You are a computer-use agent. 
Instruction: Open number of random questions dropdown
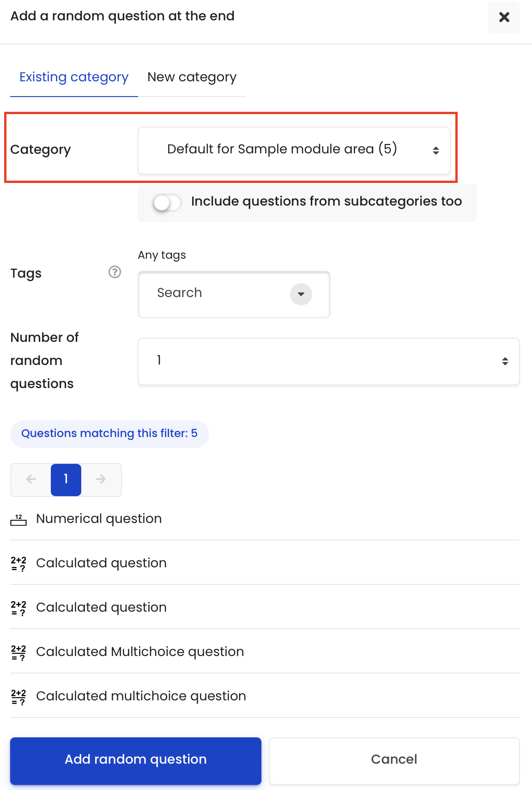pyautogui.click(x=329, y=361)
